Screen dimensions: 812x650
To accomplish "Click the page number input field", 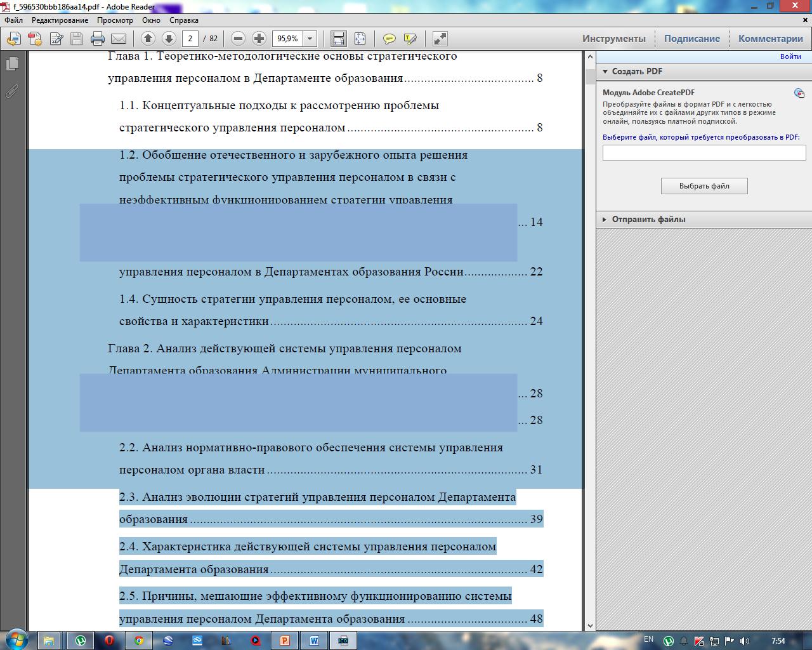I will click(190, 39).
